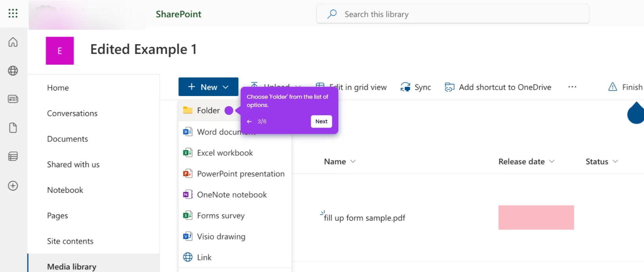Open the Status column dropdown
The width and height of the screenshot is (644, 272).
click(615, 161)
